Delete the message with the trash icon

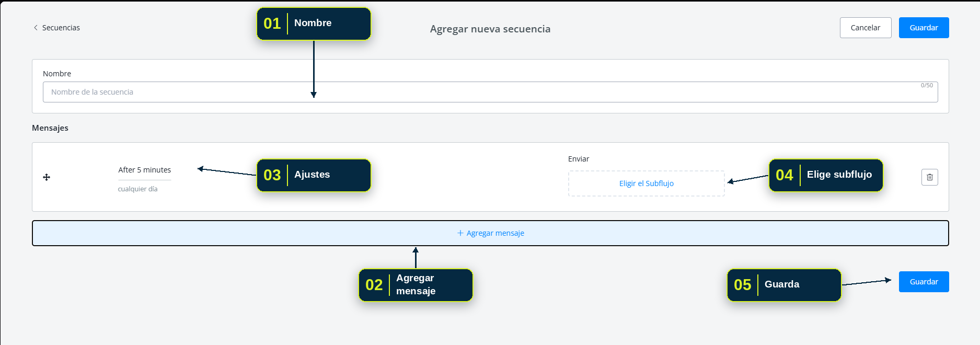tap(929, 177)
